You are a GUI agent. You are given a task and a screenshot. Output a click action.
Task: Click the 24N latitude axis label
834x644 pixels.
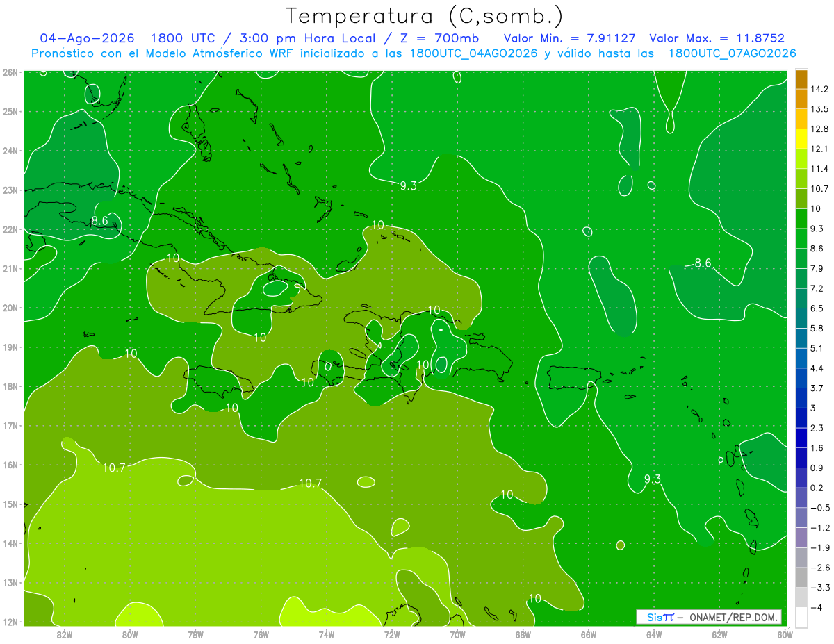tap(10, 151)
